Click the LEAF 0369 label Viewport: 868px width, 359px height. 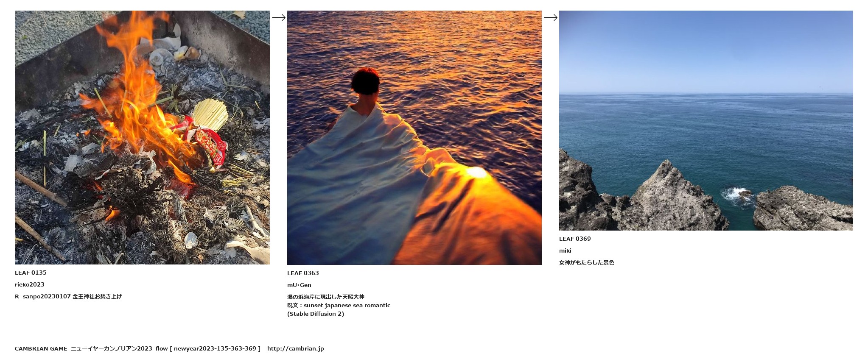tap(575, 239)
